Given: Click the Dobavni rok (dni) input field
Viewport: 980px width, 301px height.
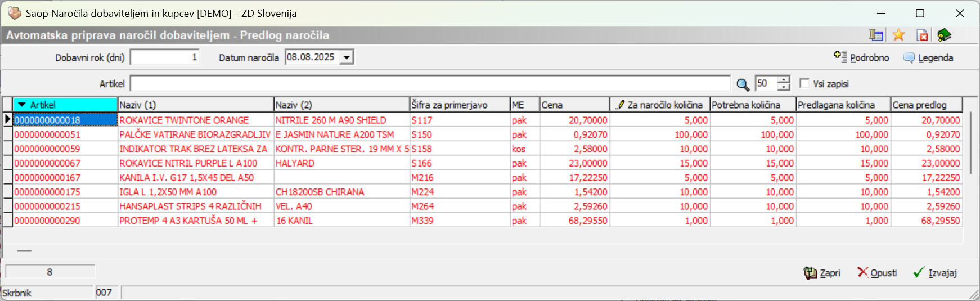Looking at the screenshot, I should 165,57.
